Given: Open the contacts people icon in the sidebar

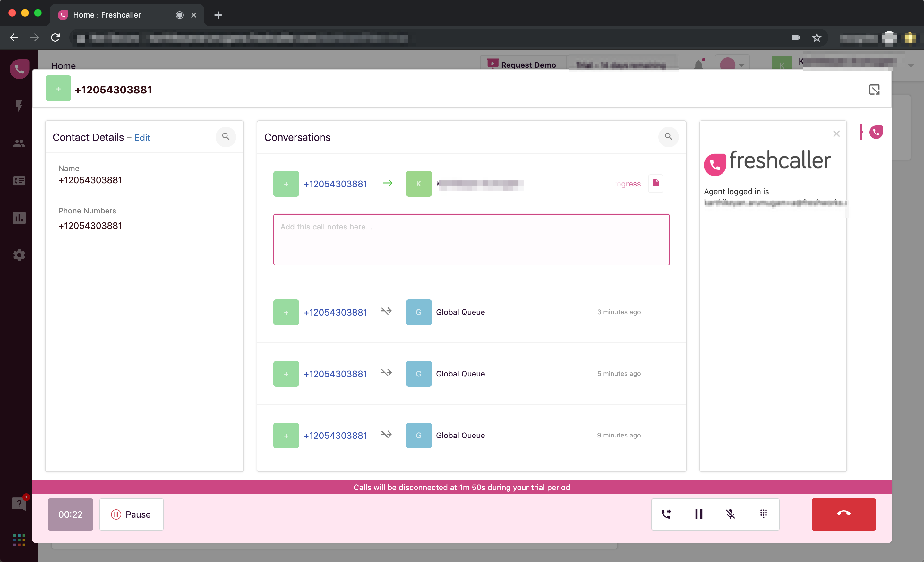Looking at the screenshot, I should [x=19, y=143].
